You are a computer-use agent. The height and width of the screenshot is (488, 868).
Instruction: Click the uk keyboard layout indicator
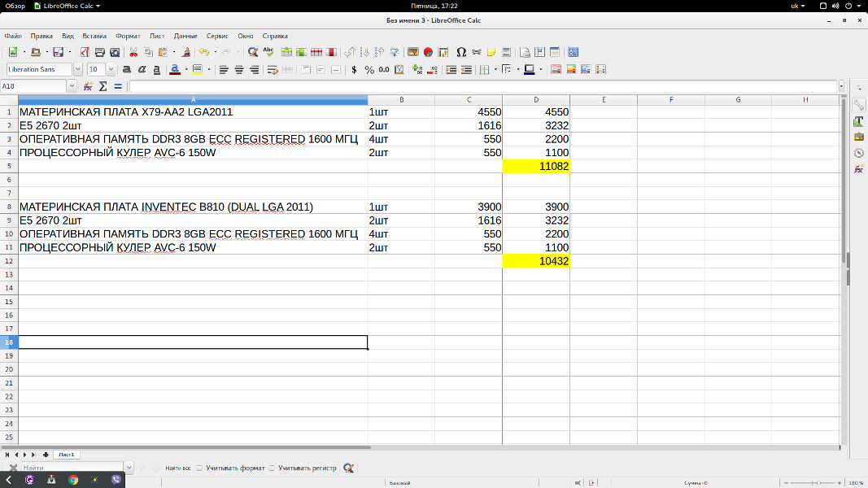pyautogui.click(x=798, y=6)
